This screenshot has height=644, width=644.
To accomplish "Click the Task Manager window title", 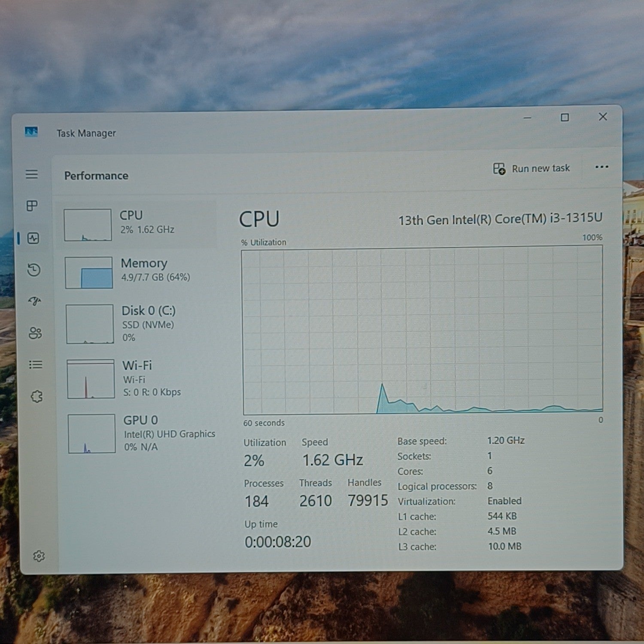I will pos(86,133).
